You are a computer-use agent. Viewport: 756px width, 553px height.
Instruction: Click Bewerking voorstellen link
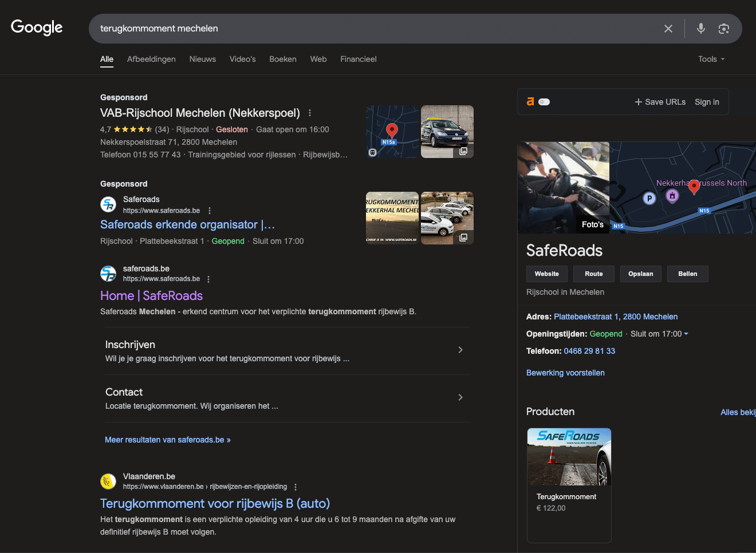pyautogui.click(x=565, y=373)
